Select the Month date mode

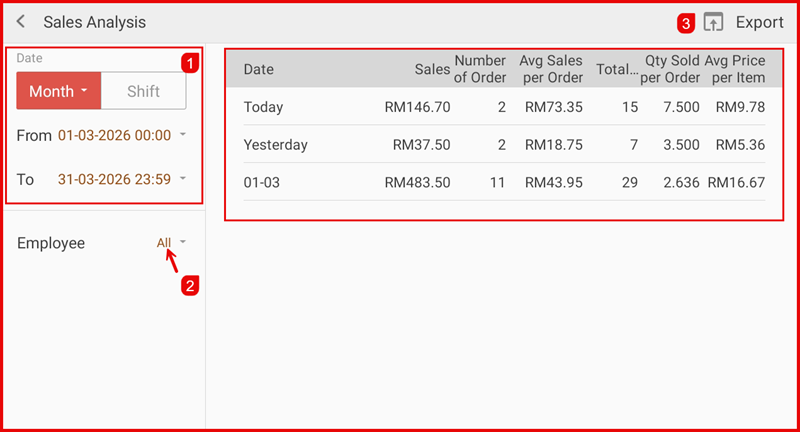click(x=58, y=91)
